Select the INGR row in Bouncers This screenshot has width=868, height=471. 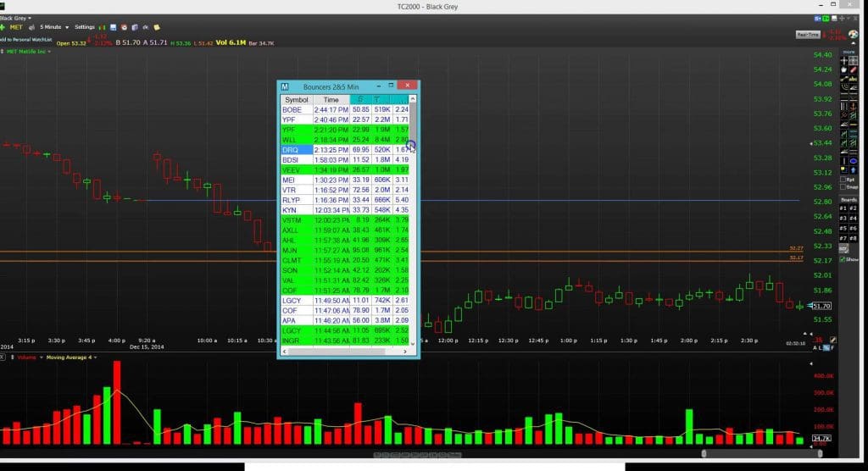tap(345, 341)
